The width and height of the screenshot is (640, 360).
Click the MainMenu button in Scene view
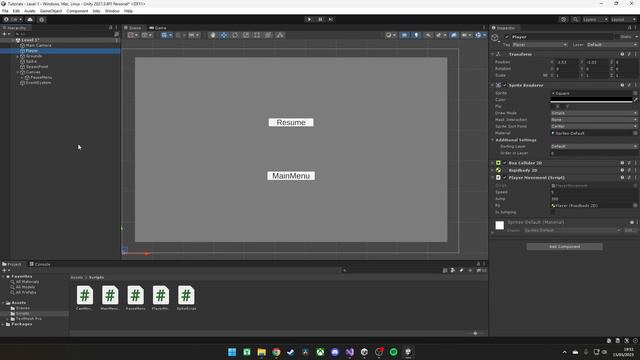click(291, 176)
